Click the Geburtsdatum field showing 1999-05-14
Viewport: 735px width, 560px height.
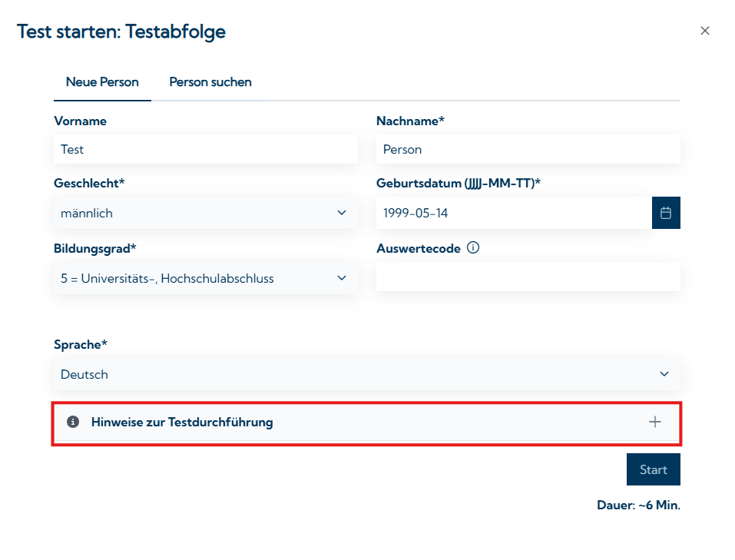click(x=513, y=213)
